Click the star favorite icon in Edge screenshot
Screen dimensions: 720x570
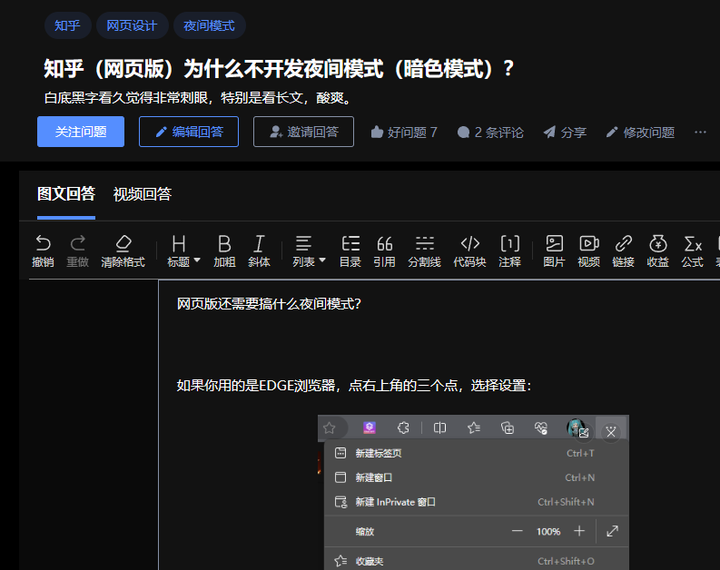[329, 428]
